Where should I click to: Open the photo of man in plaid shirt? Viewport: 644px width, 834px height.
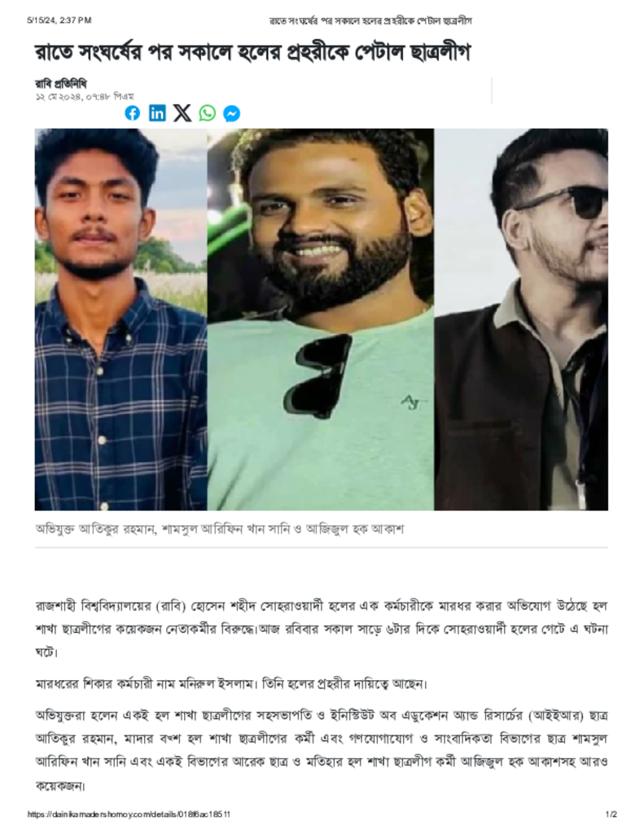pos(120,319)
